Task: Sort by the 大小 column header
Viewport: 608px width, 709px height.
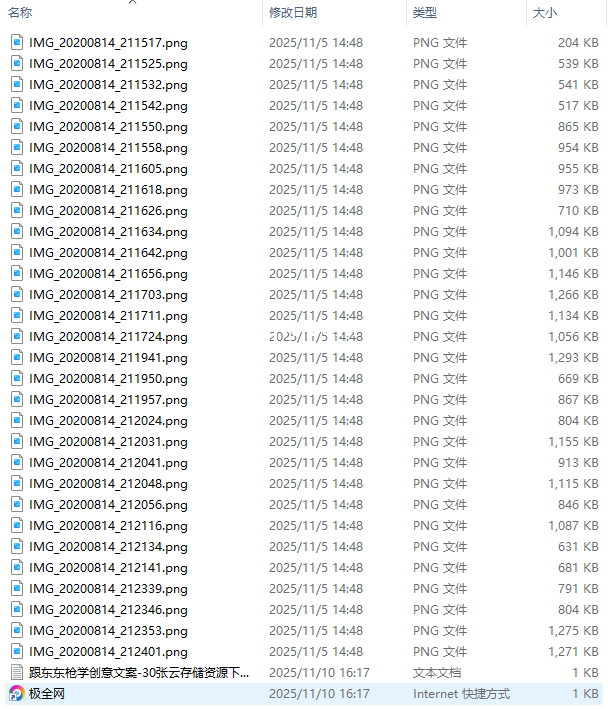Action: coord(545,13)
